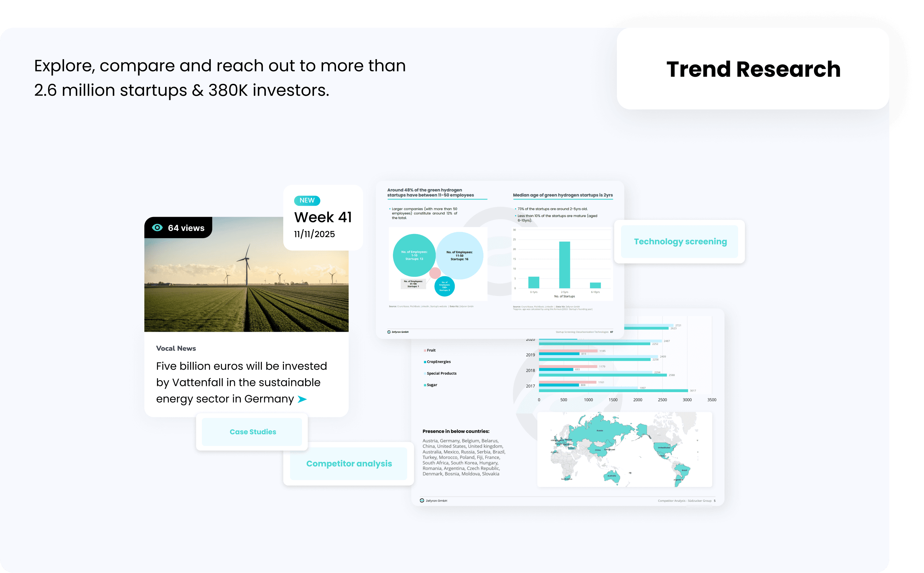Click the teal arrow after Germany headline

(x=302, y=399)
